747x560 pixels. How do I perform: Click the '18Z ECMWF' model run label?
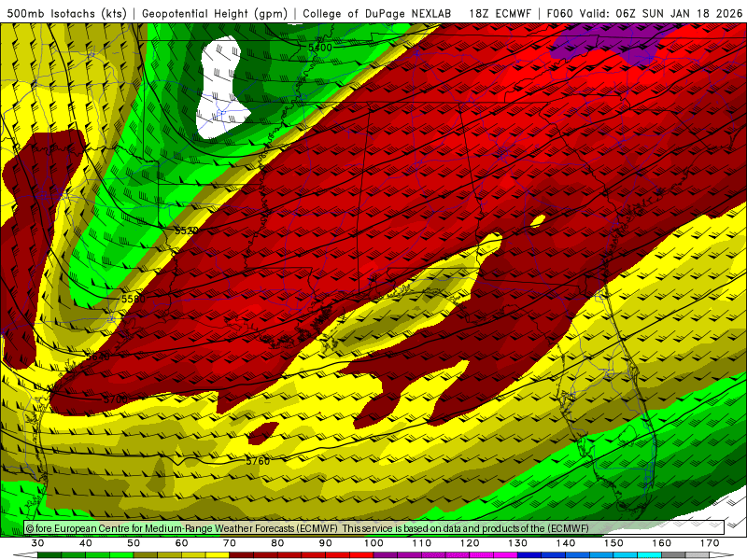tap(500, 14)
